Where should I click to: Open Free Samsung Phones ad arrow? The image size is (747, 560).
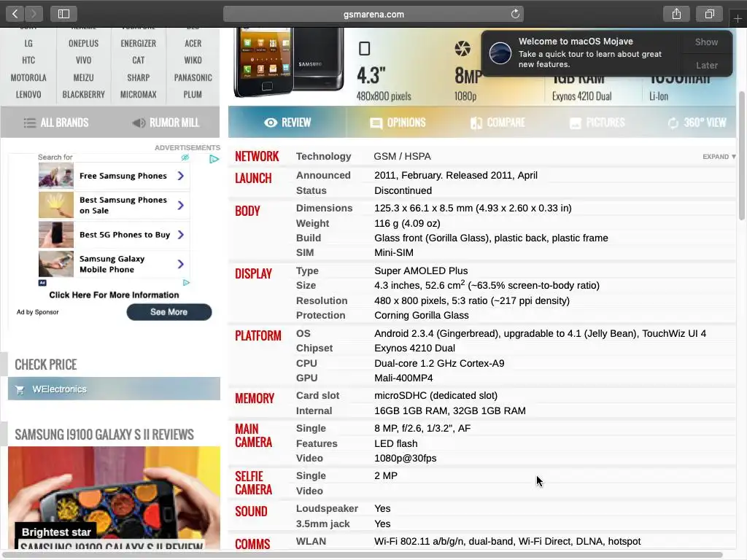pyautogui.click(x=181, y=176)
